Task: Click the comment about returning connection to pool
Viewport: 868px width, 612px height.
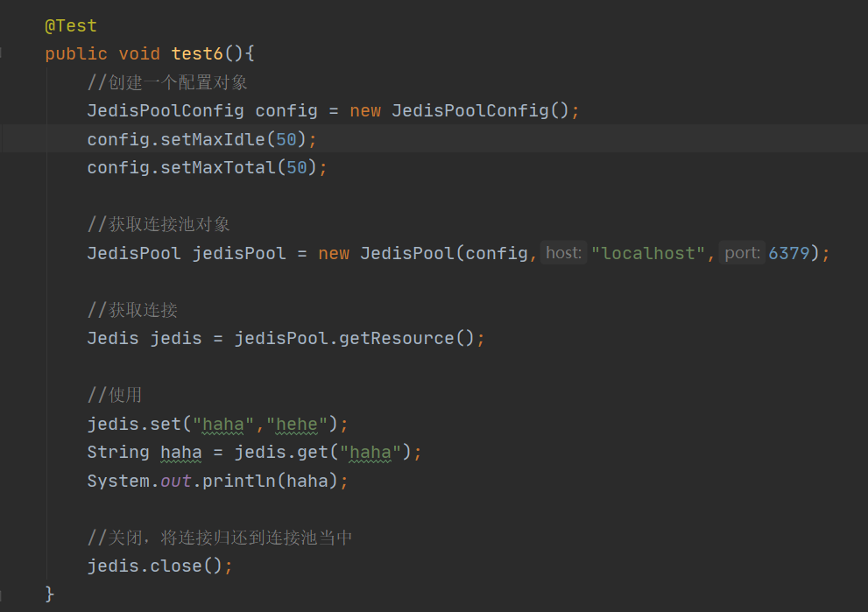Action: point(220,538)
